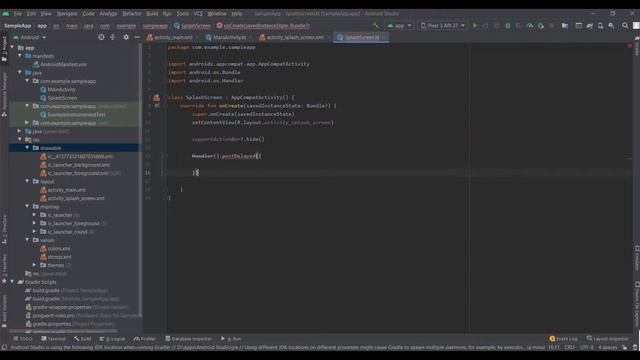Select AndroidManifest.xml in project tree
The width and height of the screenshot is (640, 360).
pyautogui.click(x=63, y=64)
